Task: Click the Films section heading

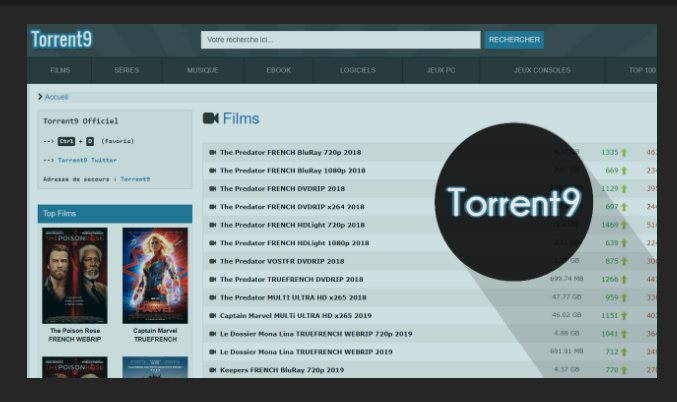Action: pyautogui.click(x=241, y=118)
